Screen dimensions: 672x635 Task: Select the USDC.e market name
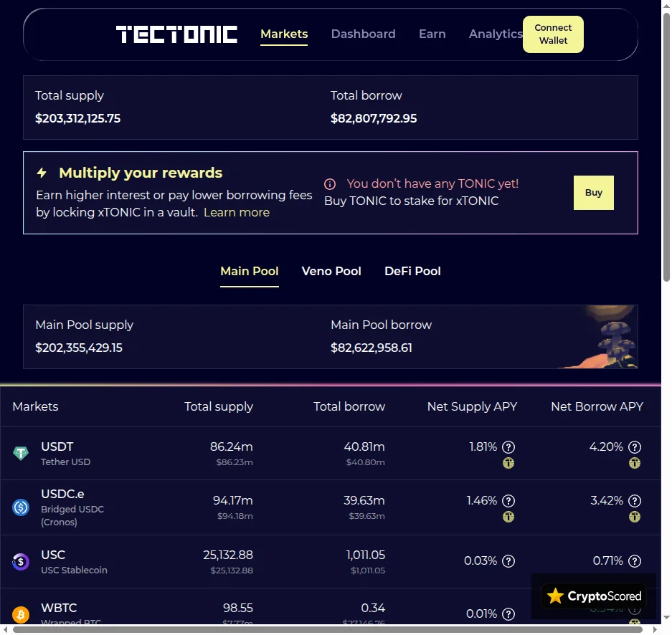coord(62,494)
